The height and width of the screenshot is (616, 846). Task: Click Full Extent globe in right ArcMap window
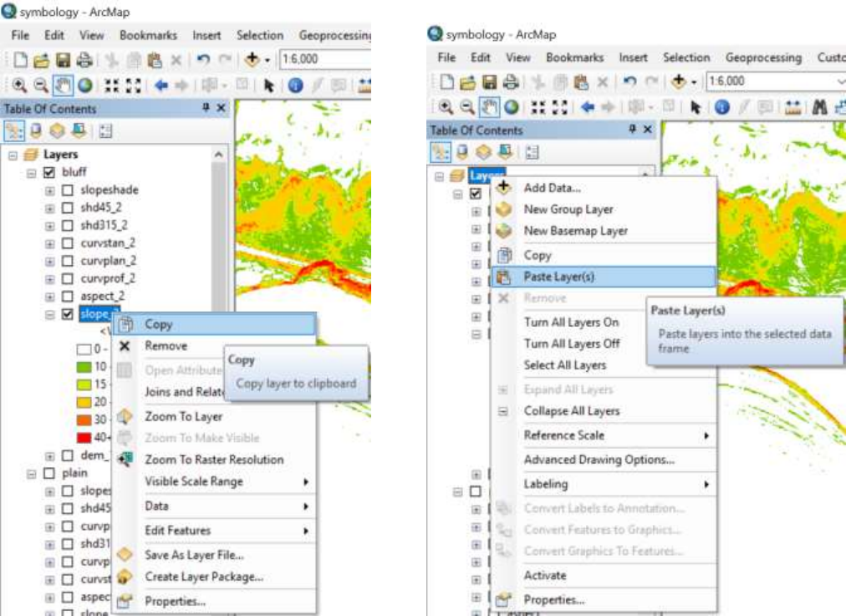[511, 107]
